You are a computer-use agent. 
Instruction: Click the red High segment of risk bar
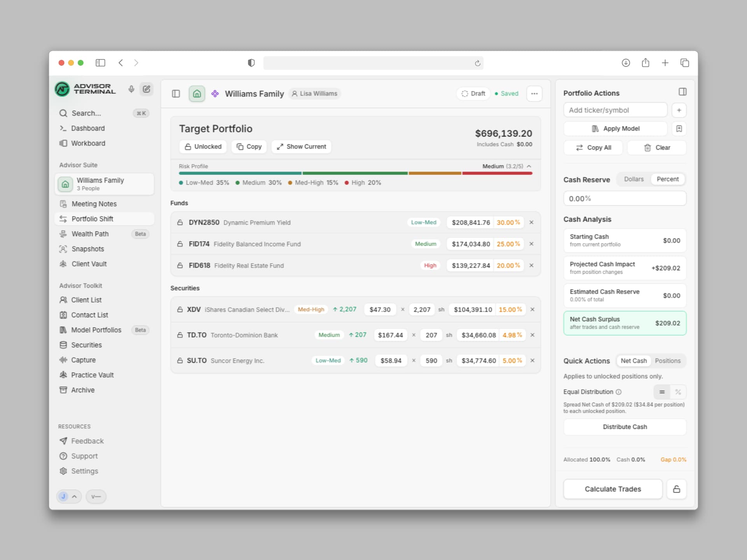coord(497,173)
